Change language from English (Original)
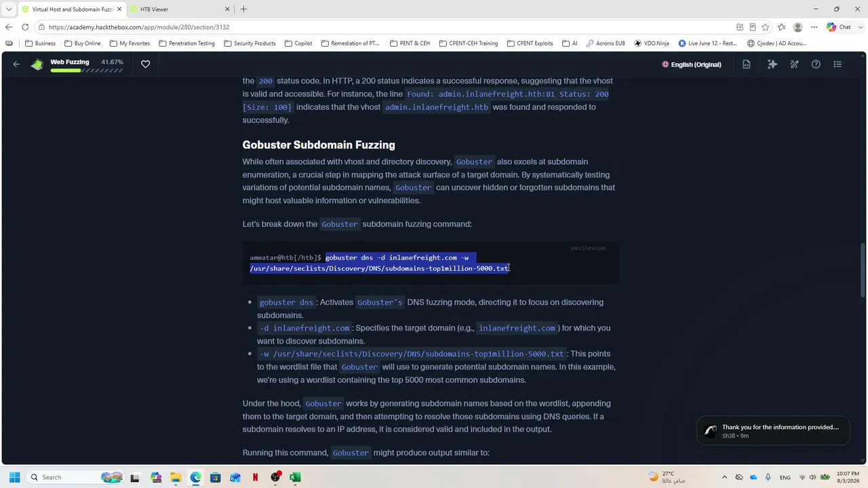Screen dimensions: 868x488 pos(692,64)
